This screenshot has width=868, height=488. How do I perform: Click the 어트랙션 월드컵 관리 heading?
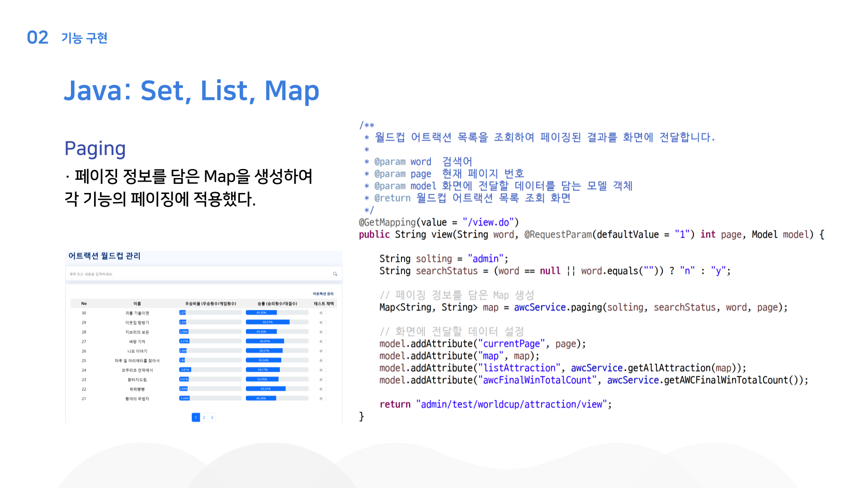pyautogui.click(x=104, y=256)
